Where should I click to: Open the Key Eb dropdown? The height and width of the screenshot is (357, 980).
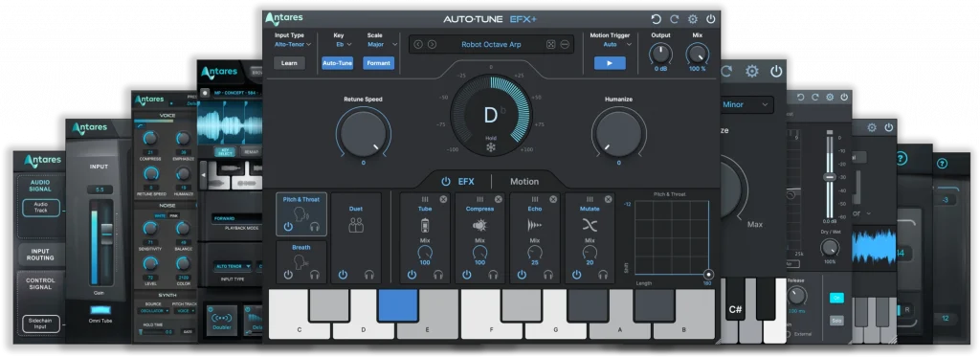tap(344, 44)
